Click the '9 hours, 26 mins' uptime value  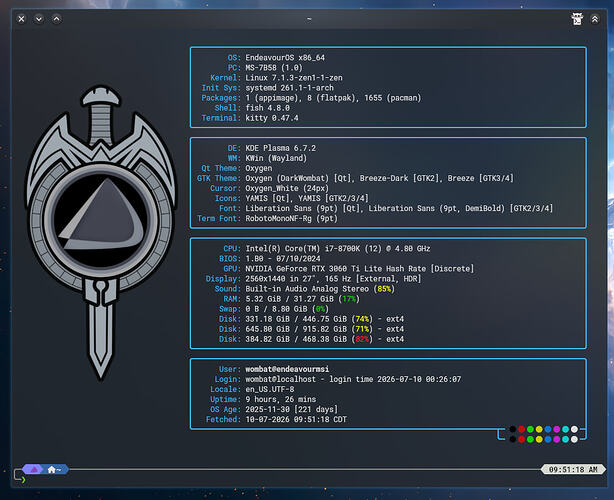280,399
